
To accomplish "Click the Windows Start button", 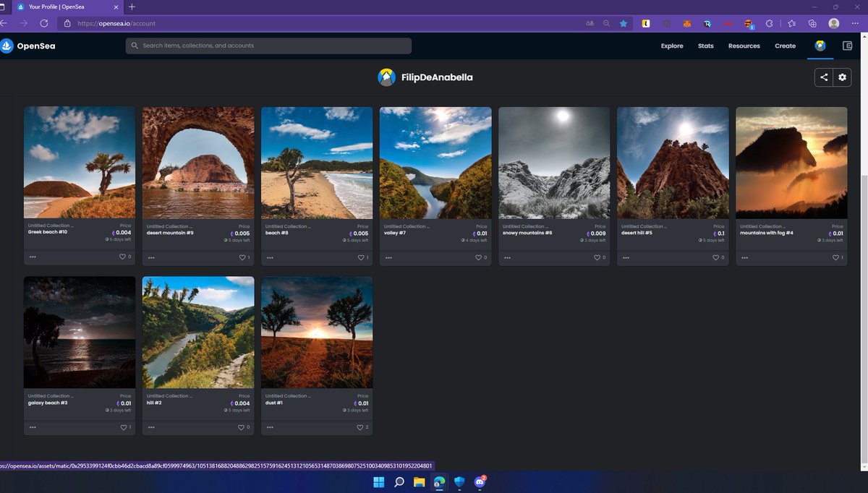I will pyautogui.click(x=379, y=482).
